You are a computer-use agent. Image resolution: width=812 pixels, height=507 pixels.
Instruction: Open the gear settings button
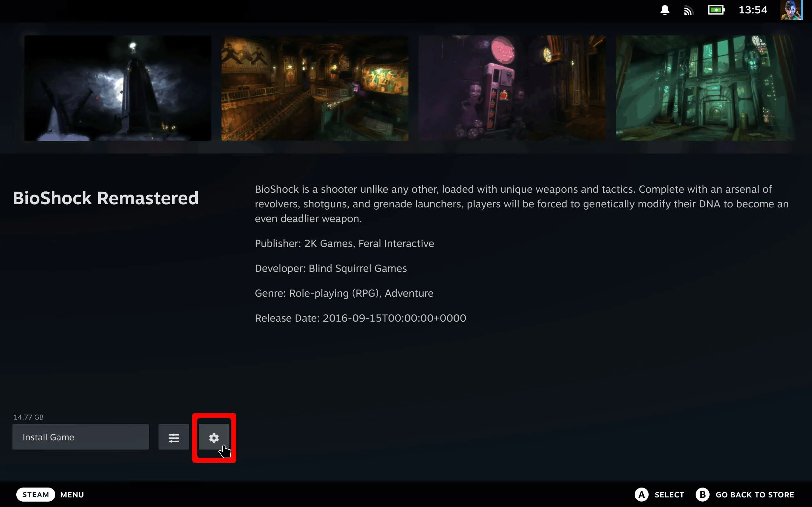[x=214, y=437]
